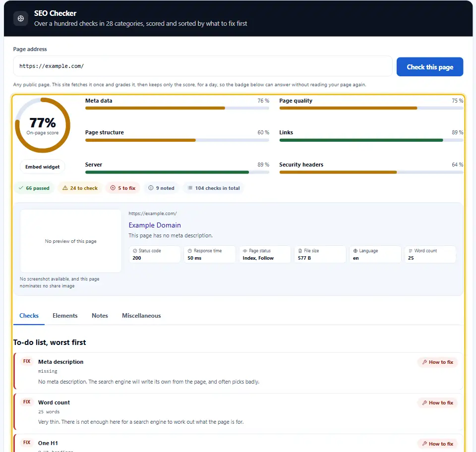Click 'This page has no meta description.' text

(171, 236)
